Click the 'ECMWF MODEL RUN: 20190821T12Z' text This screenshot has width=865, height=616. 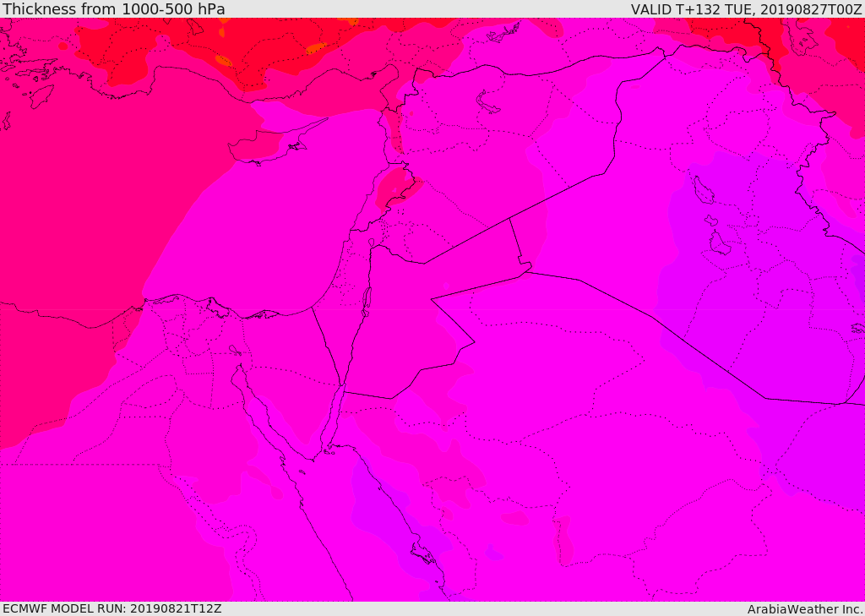112,609
